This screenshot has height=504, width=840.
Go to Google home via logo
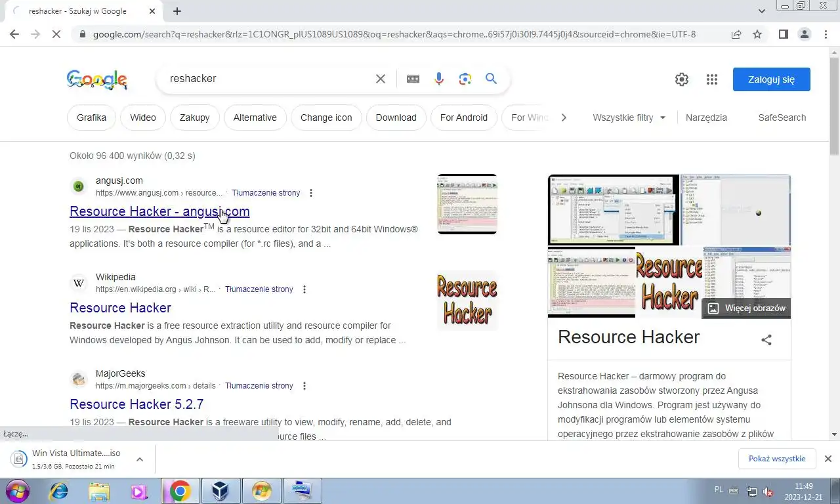tap(96, 79)
